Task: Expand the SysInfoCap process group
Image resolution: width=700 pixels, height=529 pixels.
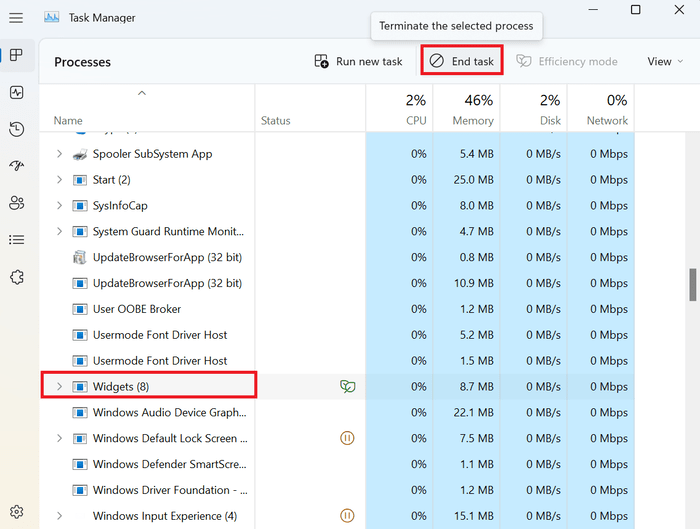Action: [59, 206]
